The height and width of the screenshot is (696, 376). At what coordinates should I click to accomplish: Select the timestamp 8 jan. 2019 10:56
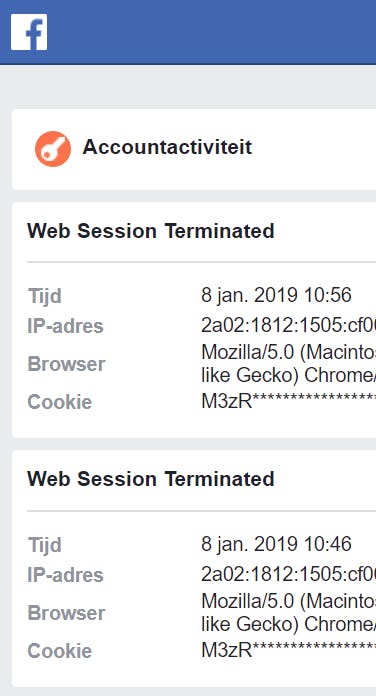click(x=276, y=295)
